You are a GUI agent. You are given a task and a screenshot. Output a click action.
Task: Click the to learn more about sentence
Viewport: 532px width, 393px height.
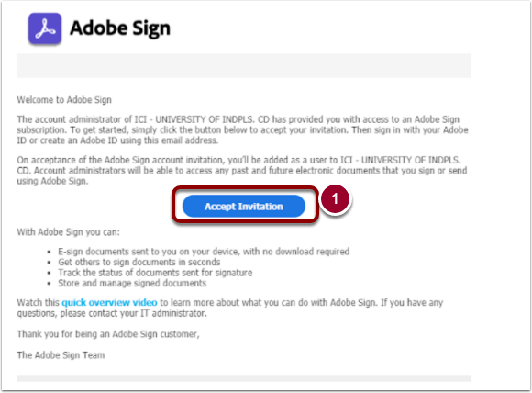(x=268, y=302)
